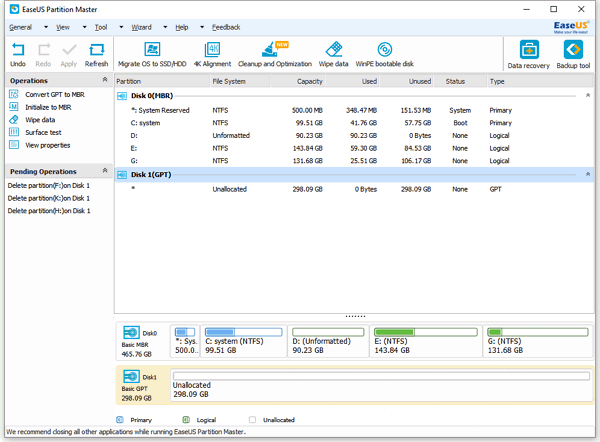Click Initialize to MBR operation

tap(48, 107)
